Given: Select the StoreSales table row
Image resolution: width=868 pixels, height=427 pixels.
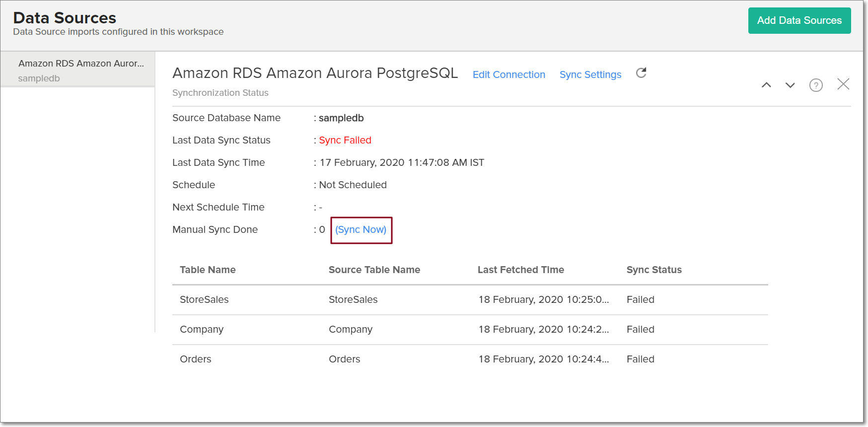Looking at the screenshot, I should point(204,299).
